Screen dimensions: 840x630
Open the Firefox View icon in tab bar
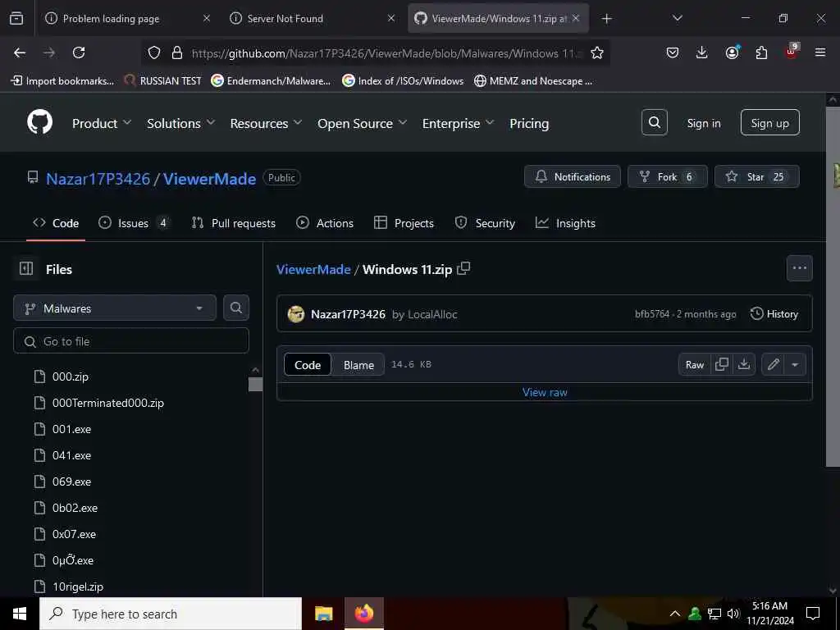tap(16, 18)
